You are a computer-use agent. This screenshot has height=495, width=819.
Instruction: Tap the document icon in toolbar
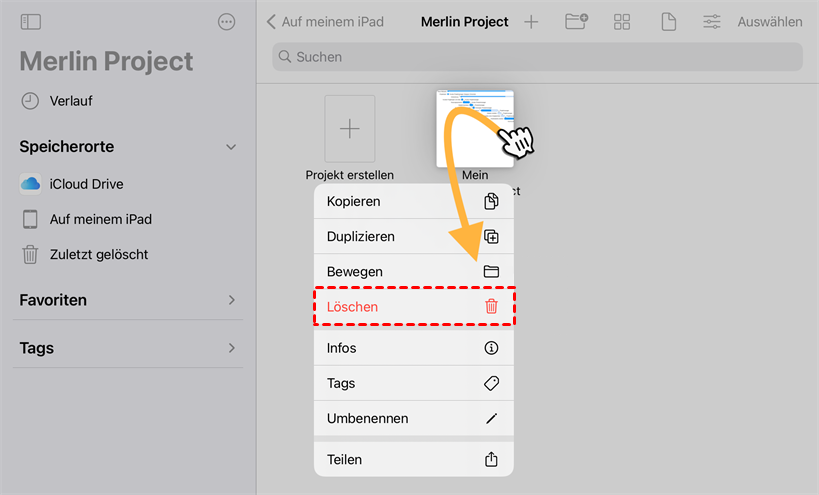(x=668, y=21)
